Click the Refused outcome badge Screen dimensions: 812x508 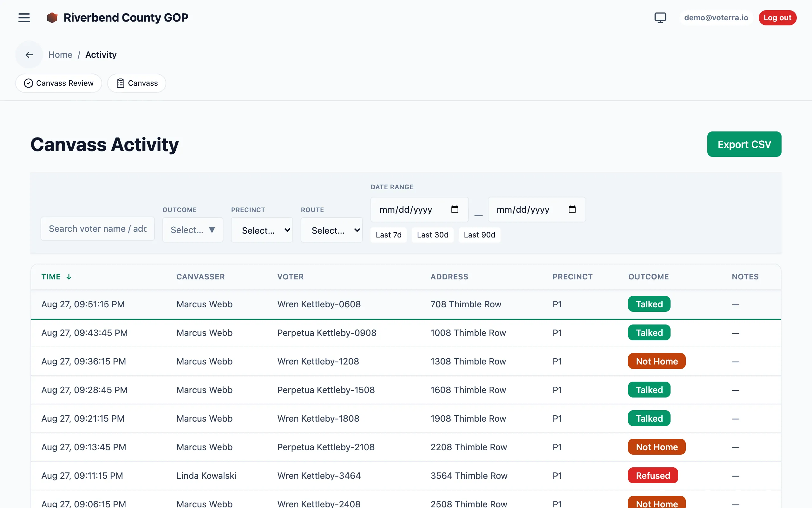click(653, 475)
